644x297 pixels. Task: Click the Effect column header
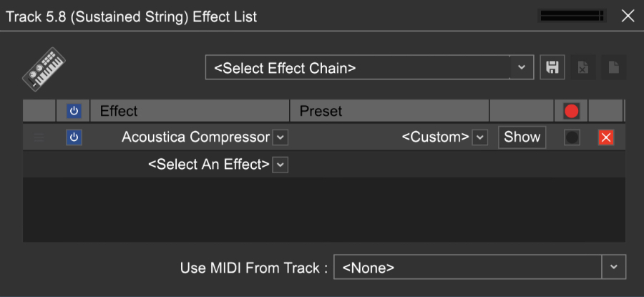[119, 111]
